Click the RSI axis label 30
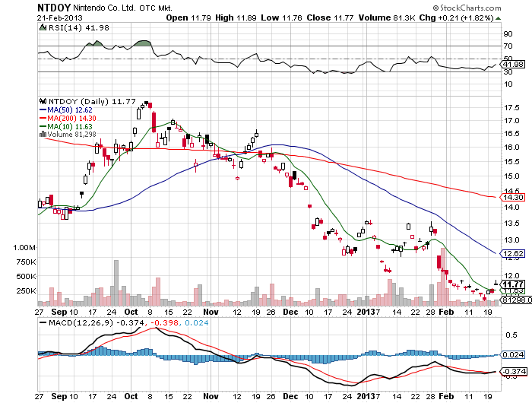This screenshot has height=403, width=532. [x=508, y=72]
